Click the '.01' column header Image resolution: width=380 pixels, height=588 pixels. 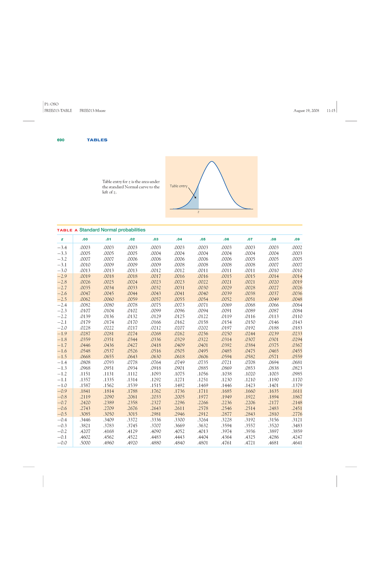[108, 239]
